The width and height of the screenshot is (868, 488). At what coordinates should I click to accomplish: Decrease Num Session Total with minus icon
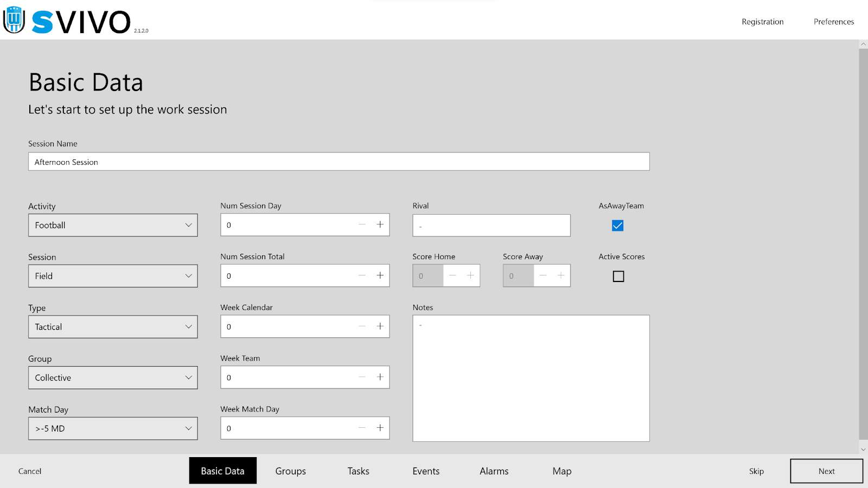tap(362, 275)
